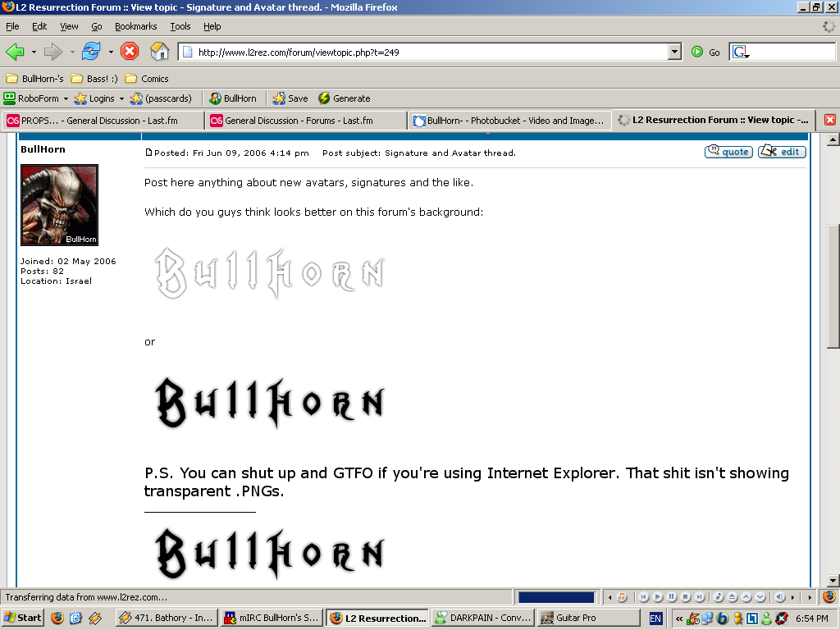
Task: Go back with the green Back arrow
Action: point(15,52)
